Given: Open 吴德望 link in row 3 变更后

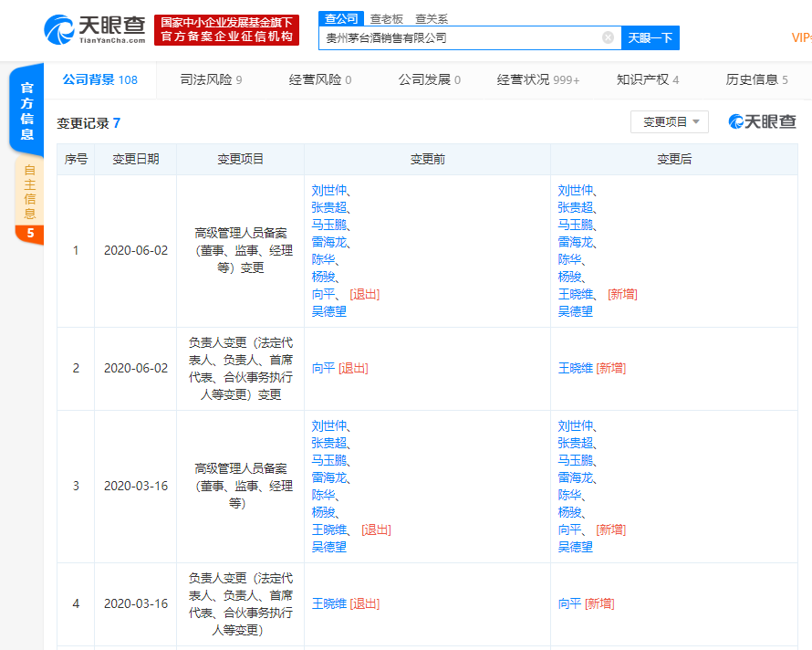Looking at the screenshot, I should pos(576,546).
